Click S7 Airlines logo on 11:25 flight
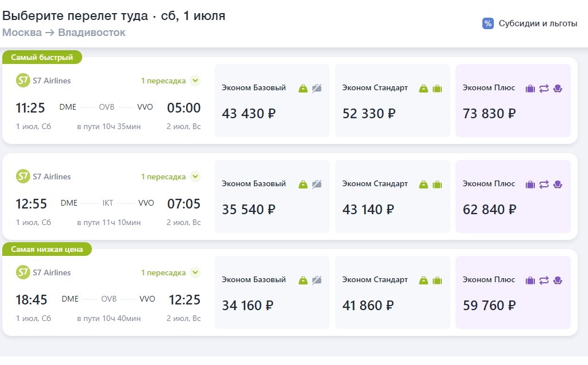588x365 pixels. click(x=23, y=81)
